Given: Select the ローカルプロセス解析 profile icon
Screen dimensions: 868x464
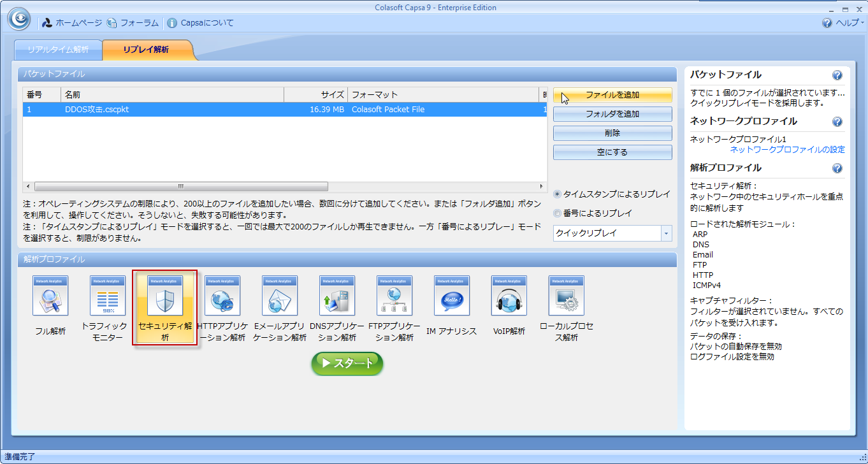Looking at the screenshot, I should coord(566,296).
